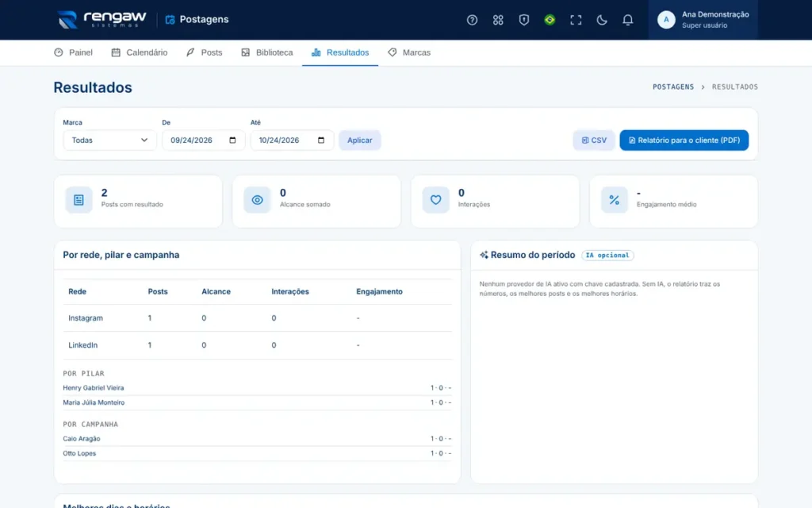Open notifications bell icon
This screenshot has height=508, width=812.
coord(627,20)
